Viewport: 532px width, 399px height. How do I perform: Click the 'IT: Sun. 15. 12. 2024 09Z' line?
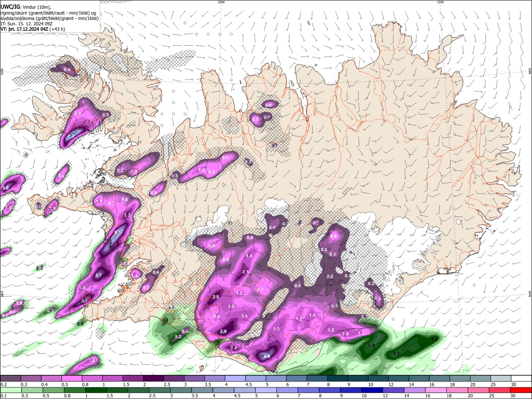[x=26, y=24]
